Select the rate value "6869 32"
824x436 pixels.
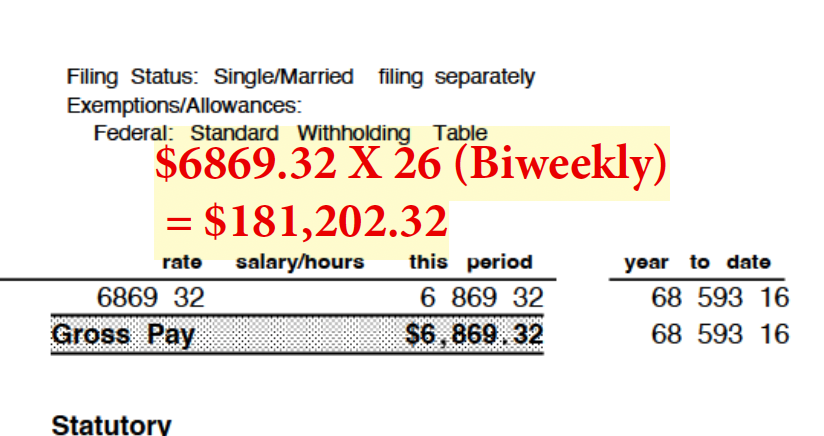tap(149, 298)
